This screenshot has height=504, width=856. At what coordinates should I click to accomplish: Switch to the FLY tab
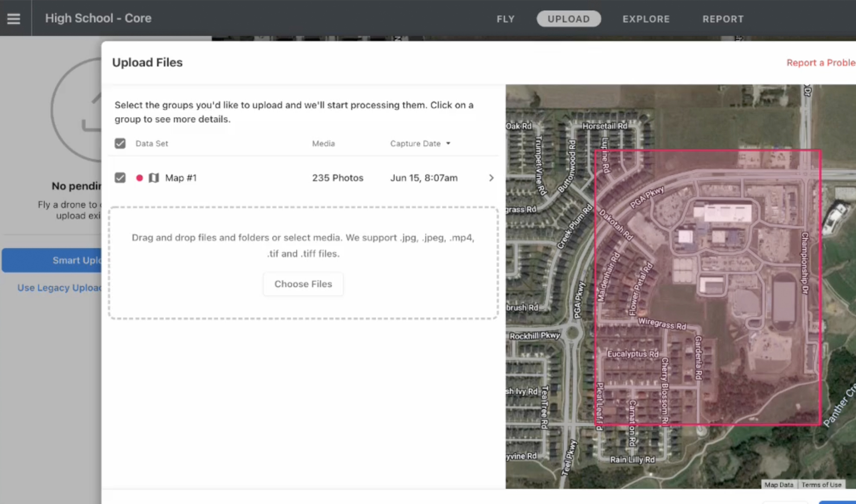tap(505, 19)
